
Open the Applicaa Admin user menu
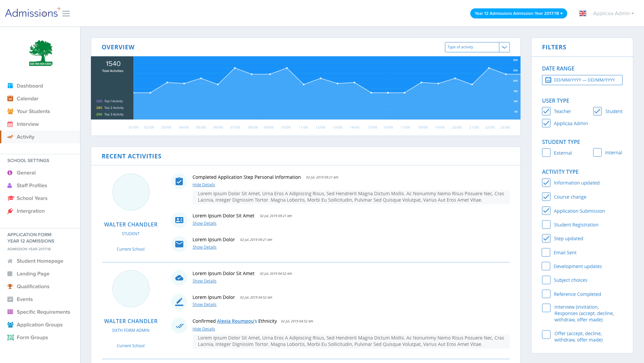tap(613, 13)
